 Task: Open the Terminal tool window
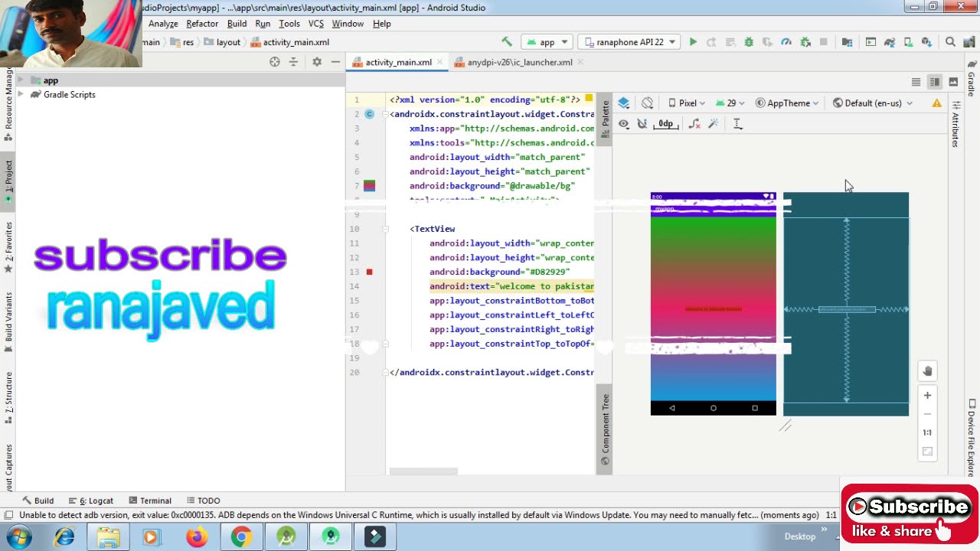(150, 500)
